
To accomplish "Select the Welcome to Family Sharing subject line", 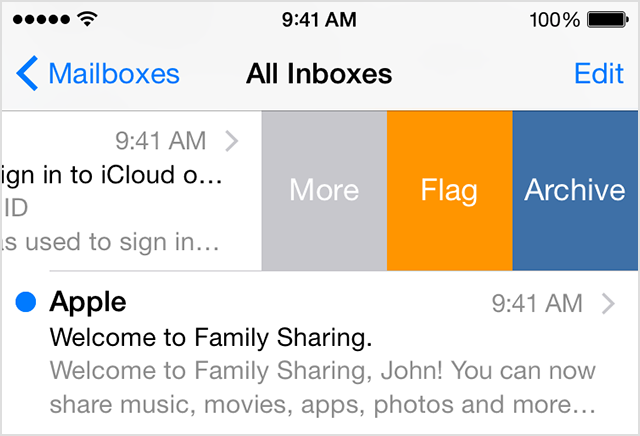I will pyautogui.click(x=211, y=338).
